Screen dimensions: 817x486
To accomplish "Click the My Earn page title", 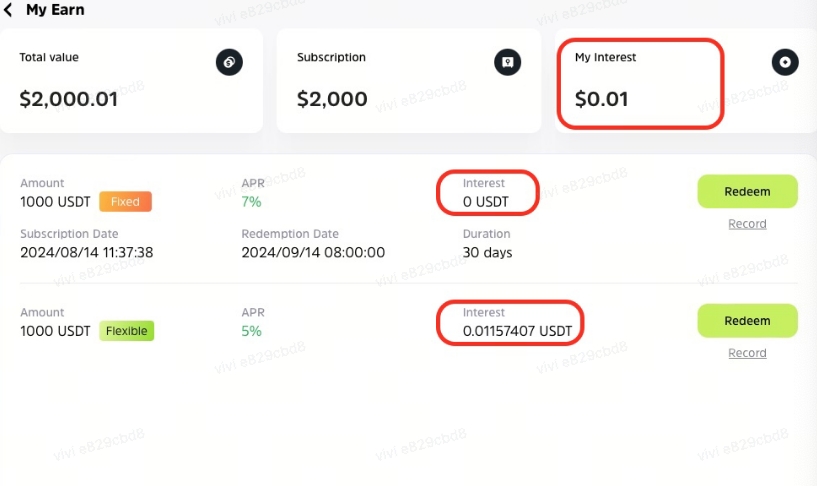I will pyautogui.click(x=55, y=10).
